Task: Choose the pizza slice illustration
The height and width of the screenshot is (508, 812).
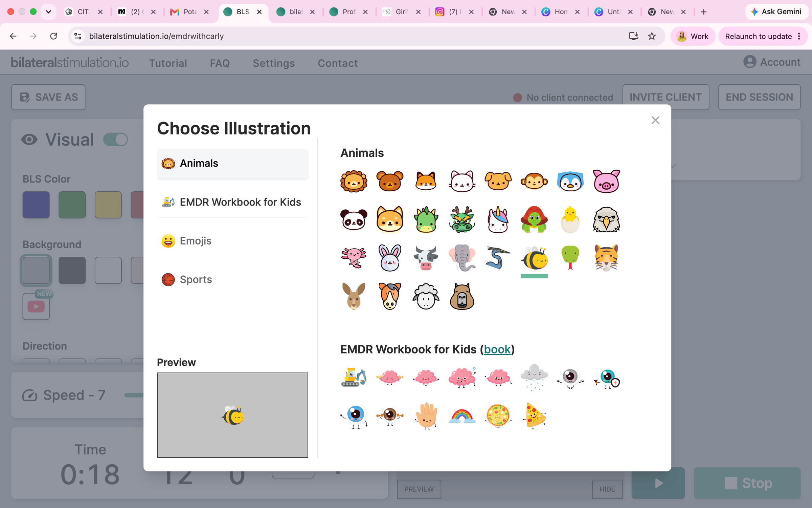Action: [534, 416]
